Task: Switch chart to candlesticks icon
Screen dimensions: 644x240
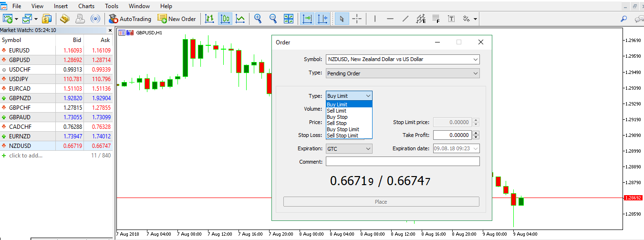Action: tap(225, 19)
